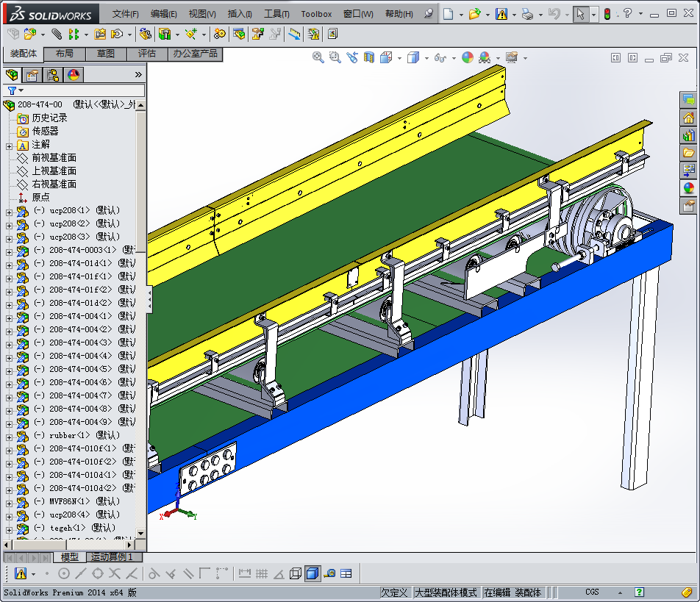The width and height of the screenshot is (700, 602).
Task: Click the Print icon in toolbar
Action: pos(527,14)
